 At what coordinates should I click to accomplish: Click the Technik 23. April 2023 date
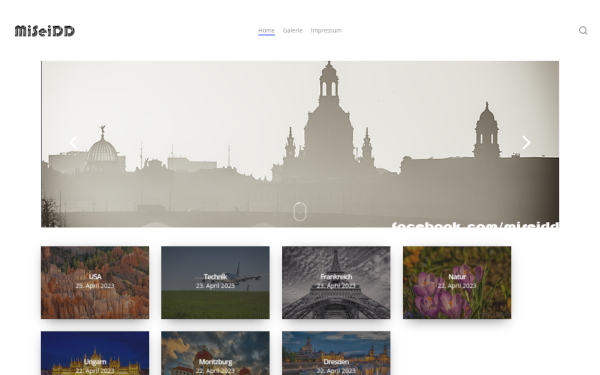[215, 286]
